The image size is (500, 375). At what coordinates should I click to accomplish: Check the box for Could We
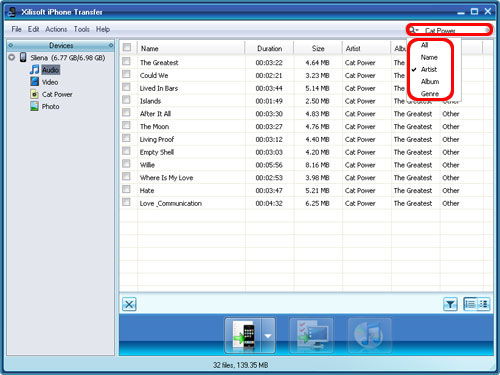pyautogui.click(x=126, y=74)
